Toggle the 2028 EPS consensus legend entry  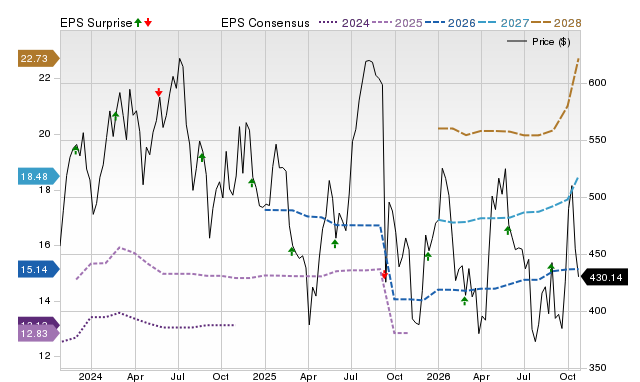point(556,23)
